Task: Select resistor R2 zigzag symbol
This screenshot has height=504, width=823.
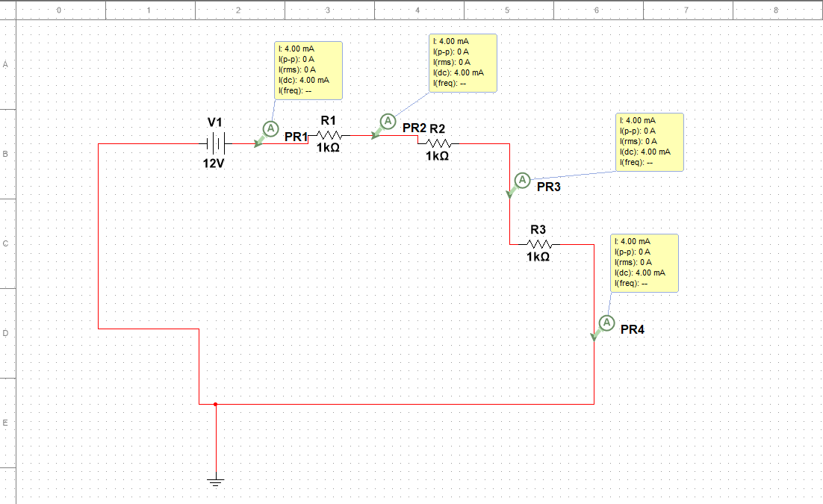Action: click(438, 143)
